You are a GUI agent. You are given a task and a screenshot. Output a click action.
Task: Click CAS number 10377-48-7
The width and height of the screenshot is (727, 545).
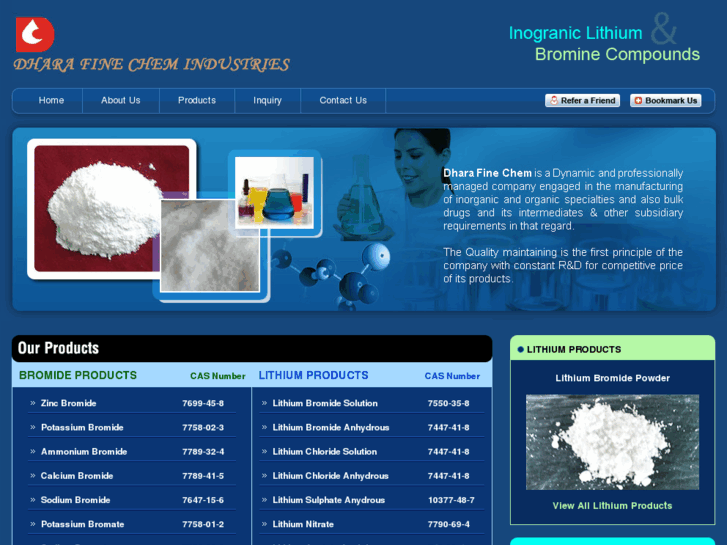pyautogui.click(x=451, y=500)
